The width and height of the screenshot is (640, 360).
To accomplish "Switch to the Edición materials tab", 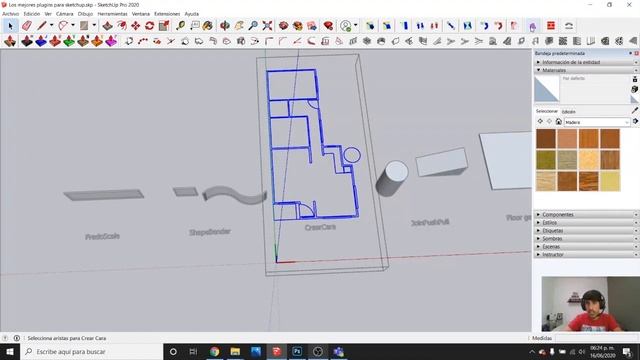I will pyautogui.click(x=569, y=111).
